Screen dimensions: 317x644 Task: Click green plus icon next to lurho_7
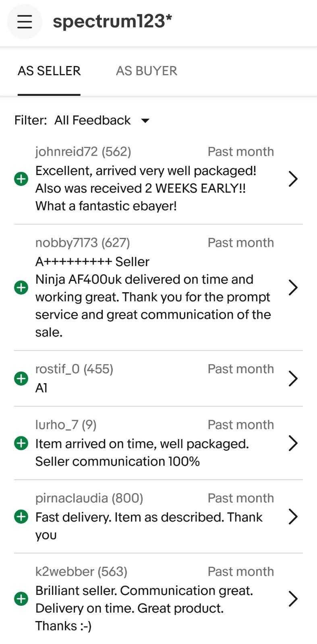pyautogui.click(x=21, y=443)
